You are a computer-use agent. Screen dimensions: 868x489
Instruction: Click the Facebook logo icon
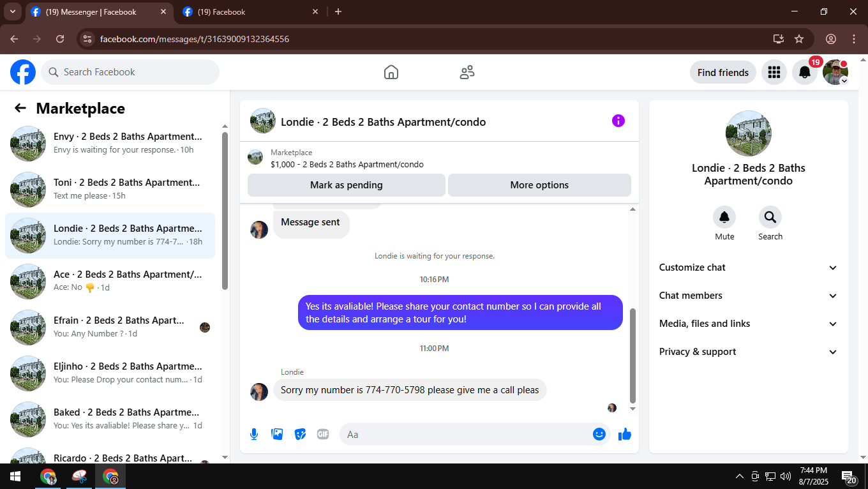coord(23,72)
